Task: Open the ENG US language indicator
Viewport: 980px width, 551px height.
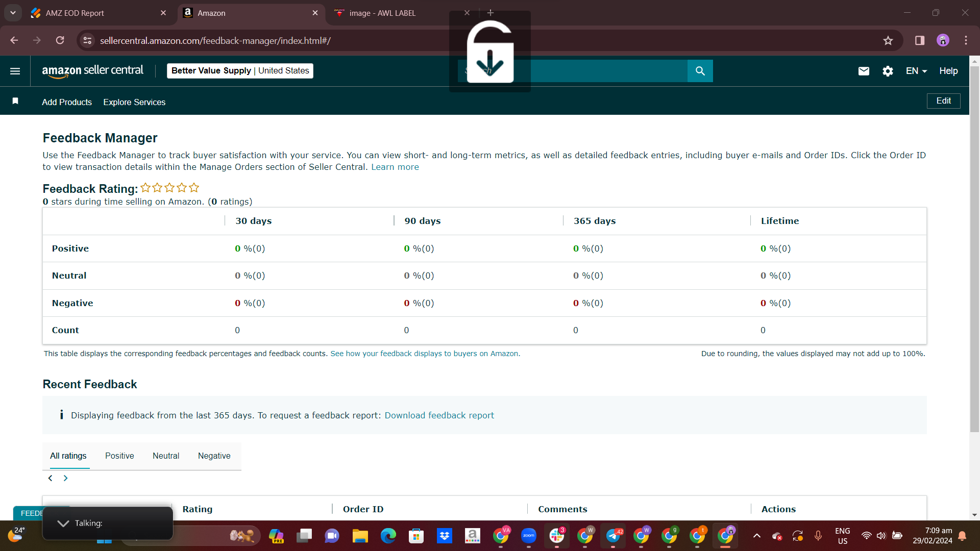Action: (x=843, y=536)
